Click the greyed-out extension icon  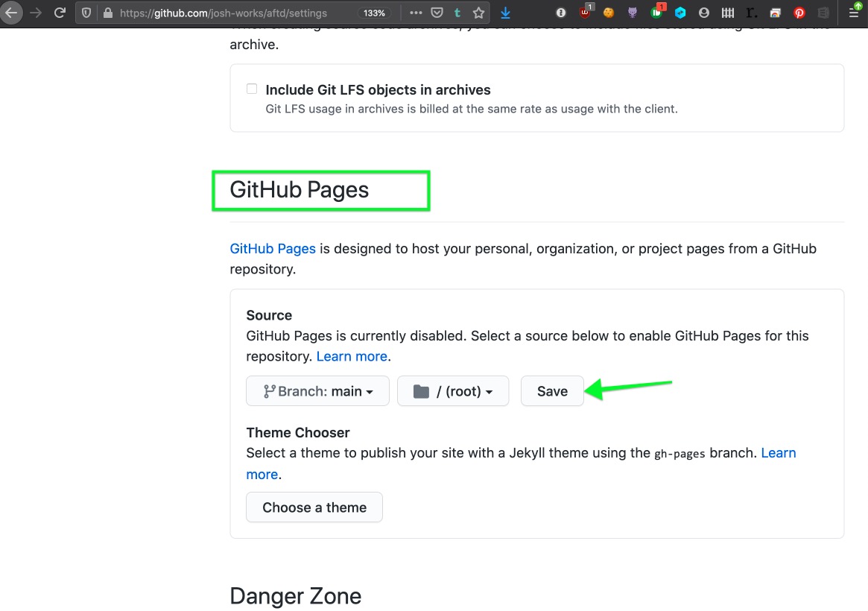[x=823, y=13]
